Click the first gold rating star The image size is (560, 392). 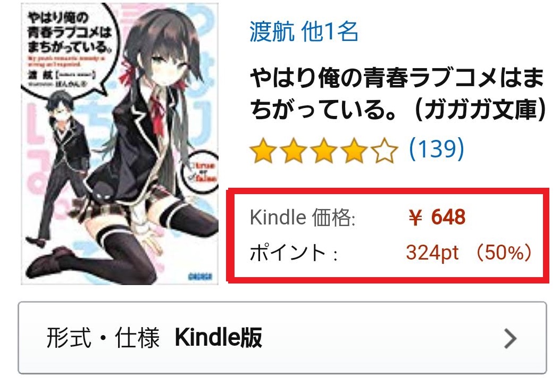tap(263, 151)
